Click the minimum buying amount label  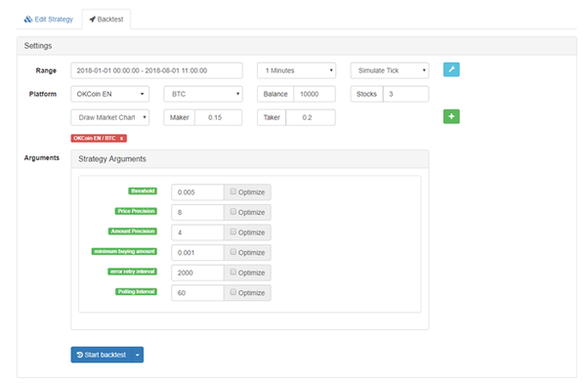tap(124, 251)
